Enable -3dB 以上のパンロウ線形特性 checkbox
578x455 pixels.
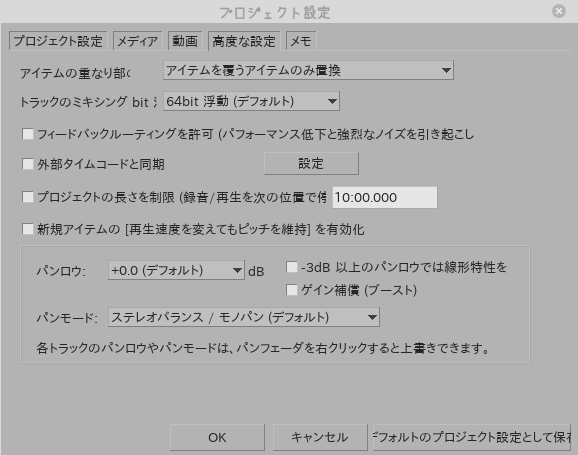tap(292, 267)
